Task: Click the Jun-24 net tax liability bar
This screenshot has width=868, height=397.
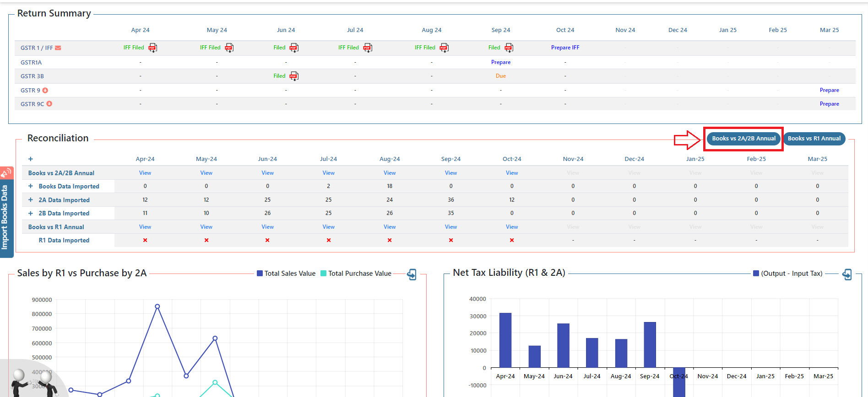Action: click(563, 346)
